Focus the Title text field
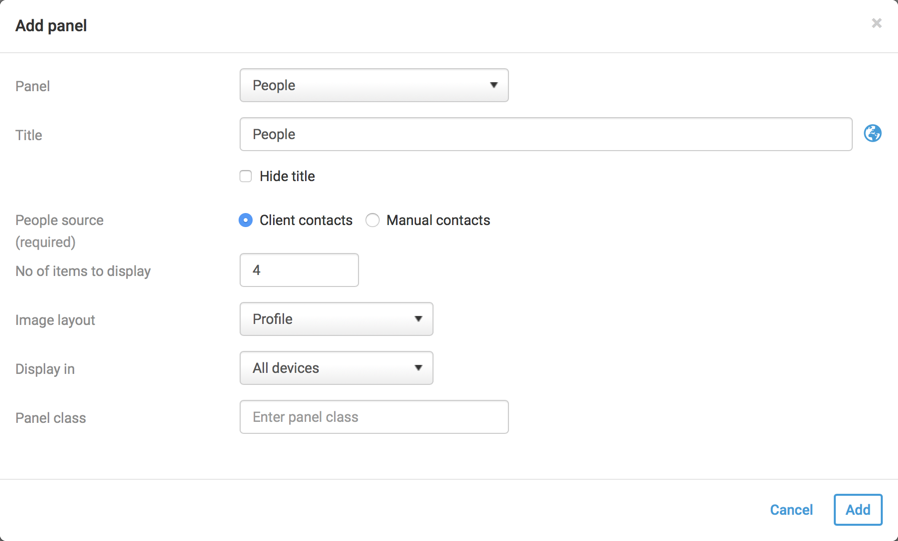The width and height of the screenshot is (898, 541). point(545,135)
